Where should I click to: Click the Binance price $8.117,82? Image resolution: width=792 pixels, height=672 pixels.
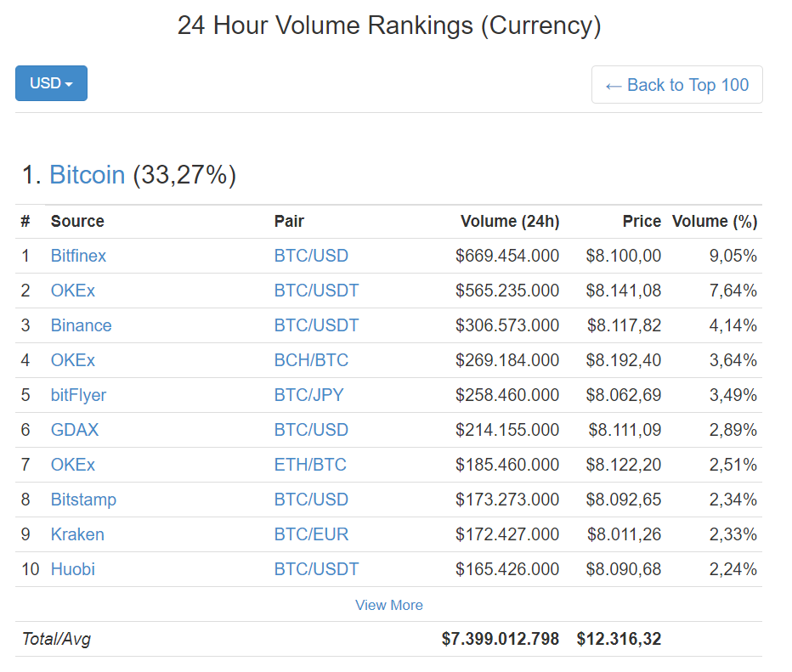[x=625, y=325]
